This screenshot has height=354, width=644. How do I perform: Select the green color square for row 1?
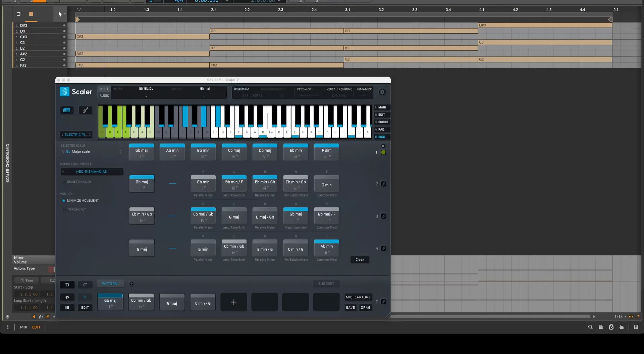pos(383,152)
